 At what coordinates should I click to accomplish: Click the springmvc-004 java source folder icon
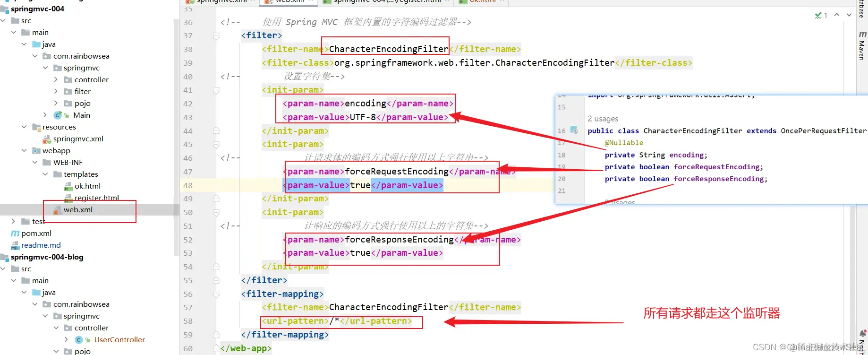coord(36,44)
